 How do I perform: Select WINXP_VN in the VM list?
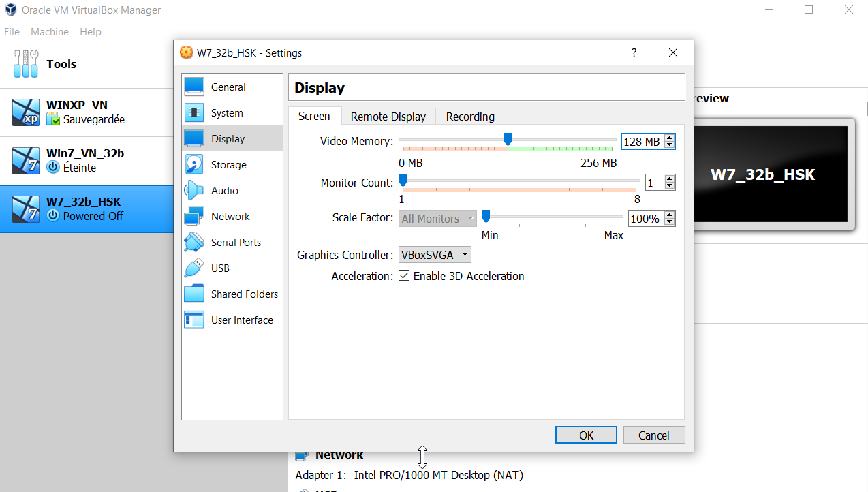point(87,112)
